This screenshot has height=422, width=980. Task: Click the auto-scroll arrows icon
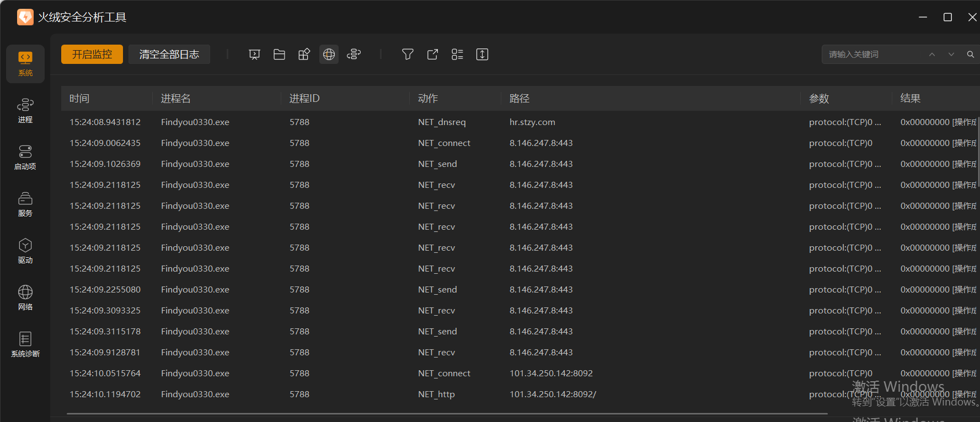(482, 55)
